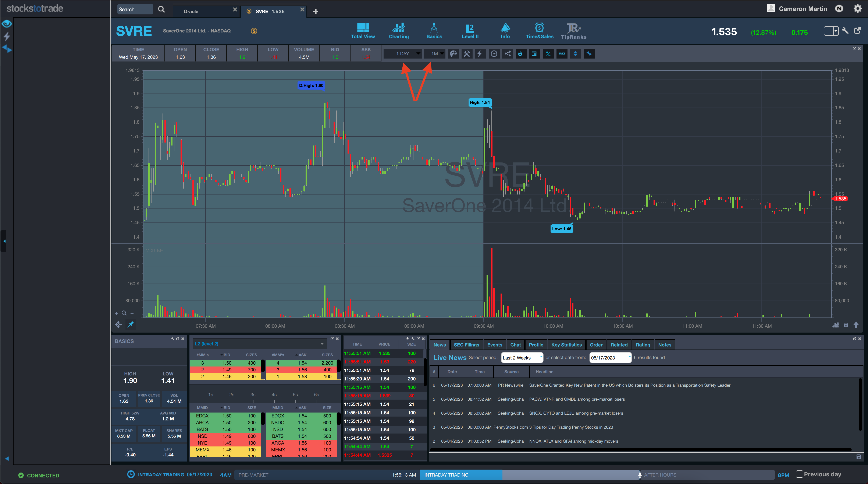
Task: Open the chart color palette settings
Action: (453, 54)
